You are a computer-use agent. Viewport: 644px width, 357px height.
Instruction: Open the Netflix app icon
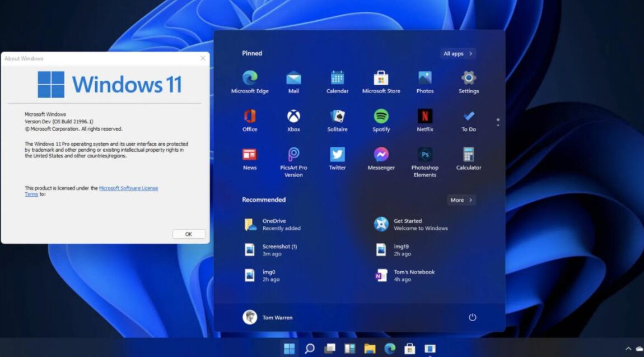tap(425, 117)
